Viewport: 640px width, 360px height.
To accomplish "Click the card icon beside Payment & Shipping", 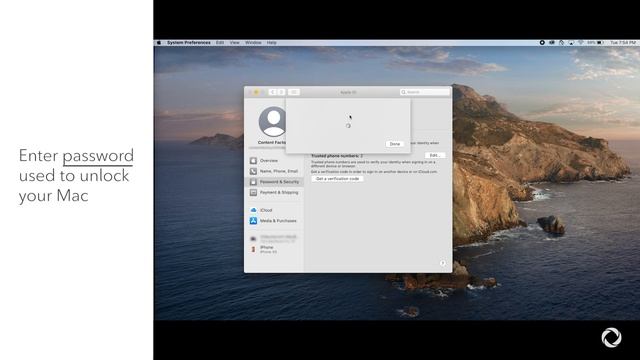I will tap(253, 193).
